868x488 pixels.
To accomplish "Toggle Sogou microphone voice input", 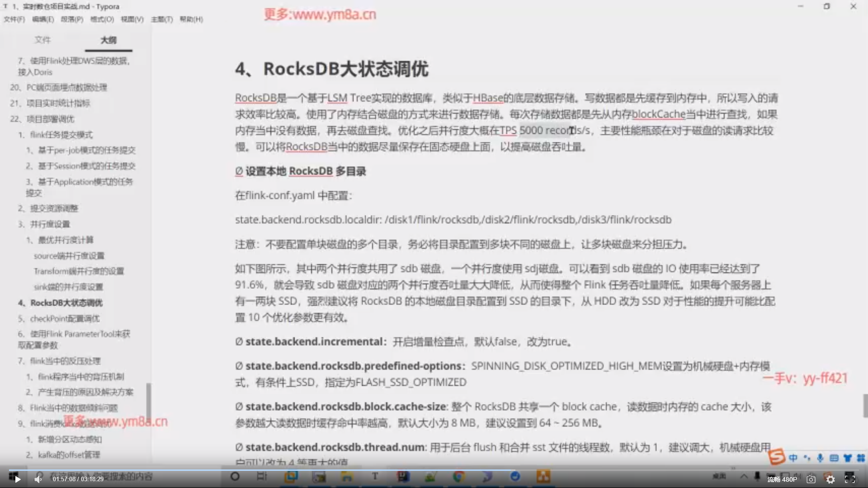I will pyautogui.click(x=820, y=458).
